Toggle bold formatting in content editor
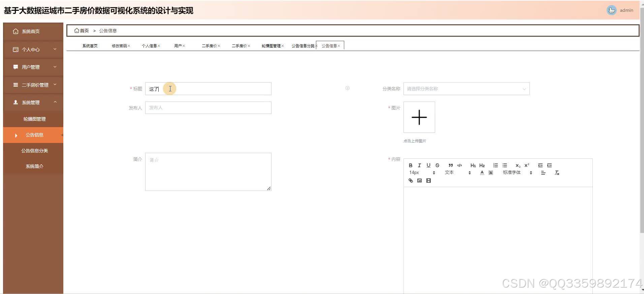644x294 pixels. coord(410,165)
